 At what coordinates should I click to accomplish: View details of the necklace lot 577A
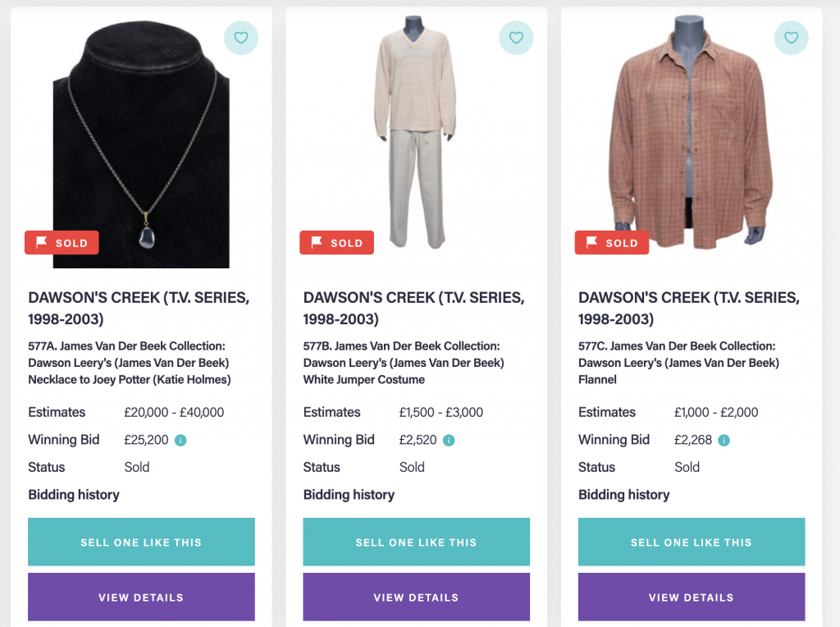pos(141,597)
